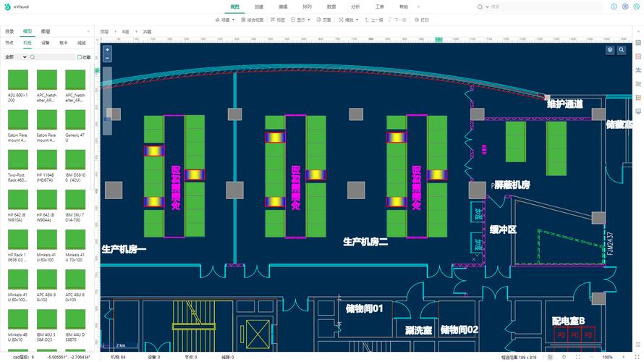
Task: Click the status bar zoom plus icon
Action: (x=623, y=357)
